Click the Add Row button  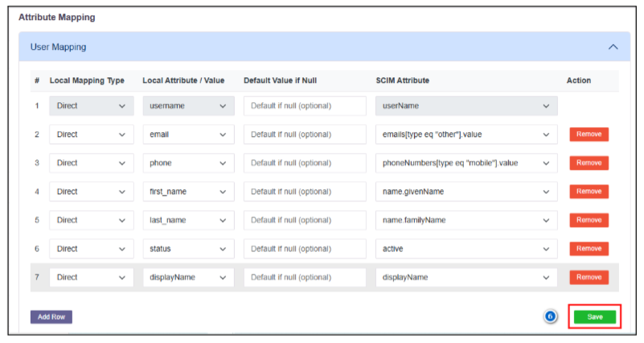click(51, 317)
